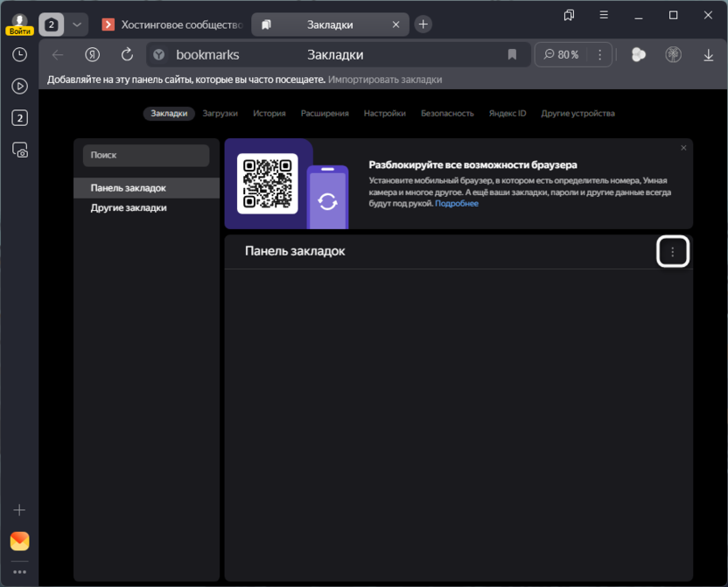Select Панель закладок in the folder list

click(146, 188)
